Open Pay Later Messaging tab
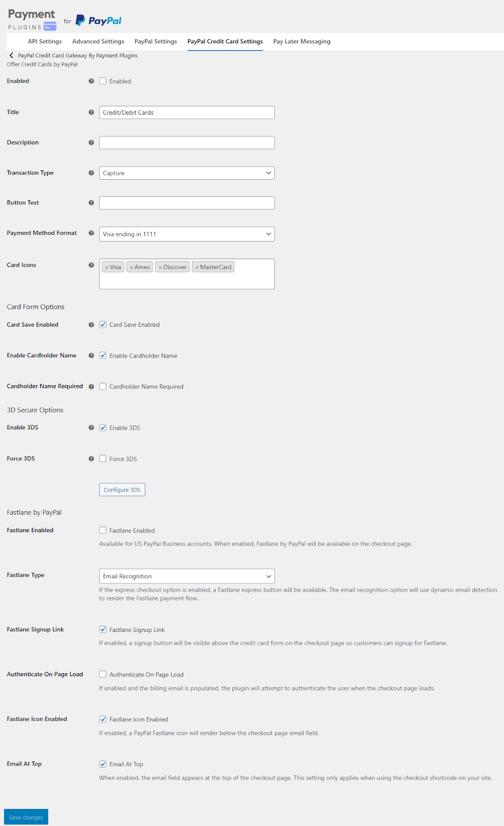The image size is (504, 826). tap(302, 41)
